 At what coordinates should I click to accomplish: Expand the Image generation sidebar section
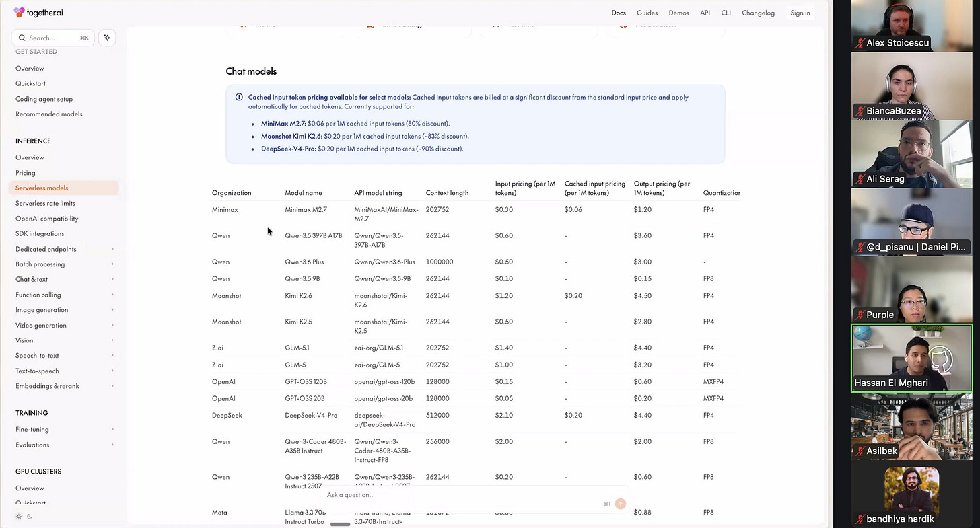tap(64, 310)
